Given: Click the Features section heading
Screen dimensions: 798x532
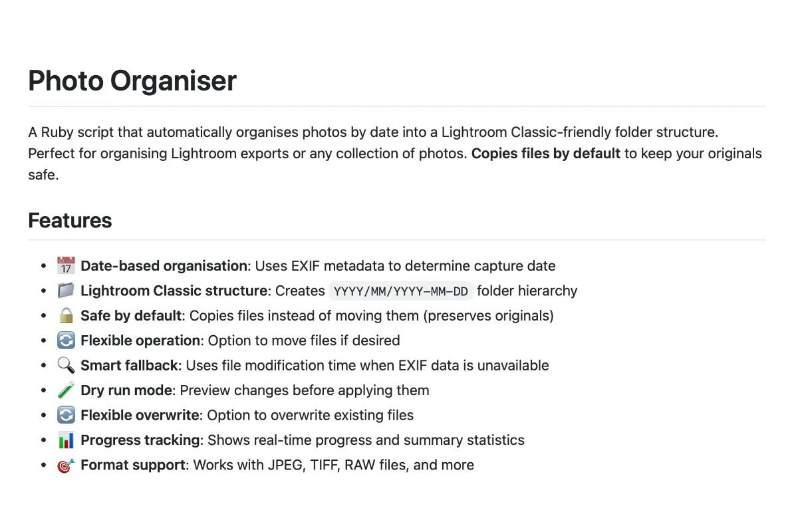Looking at the screenshot, I should (x=70, y=220).
